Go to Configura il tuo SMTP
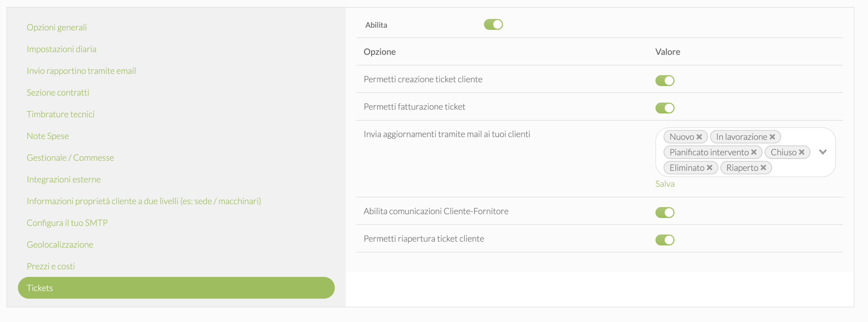The height and width of the screenshot is (322, 868). (x=67, y=223)
